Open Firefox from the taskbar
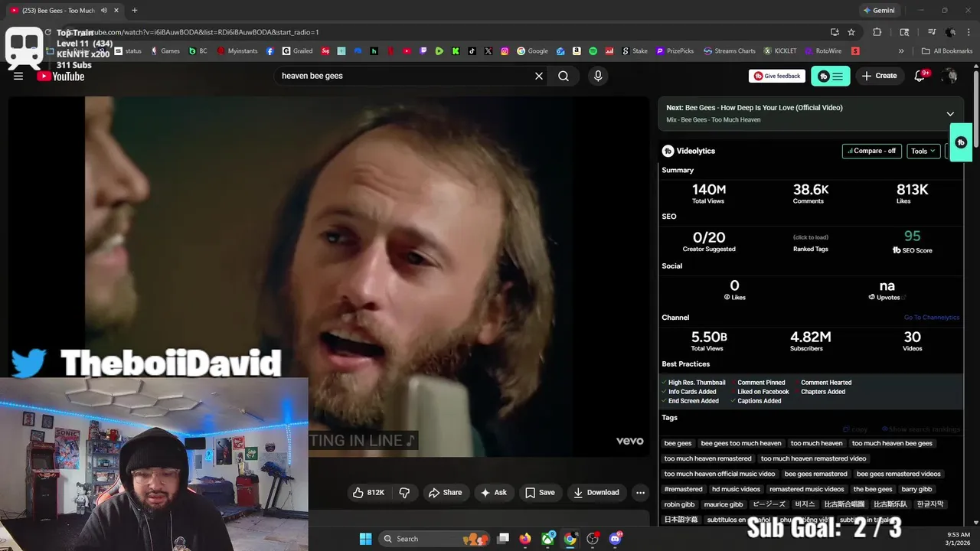Image resolution: width=980 pixels, height=551 pixels. (524, 539)
